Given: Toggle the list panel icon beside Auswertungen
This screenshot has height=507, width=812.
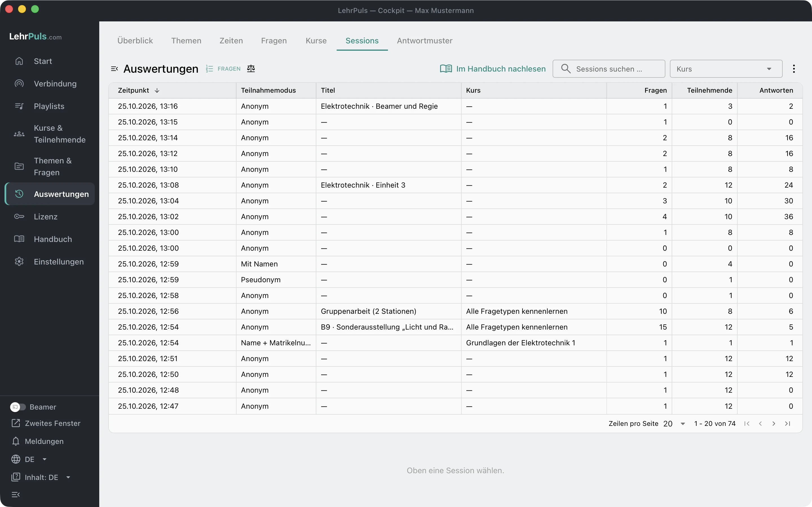Looking at the screenshot, I should pyautogui.click(x=114, y=69).
